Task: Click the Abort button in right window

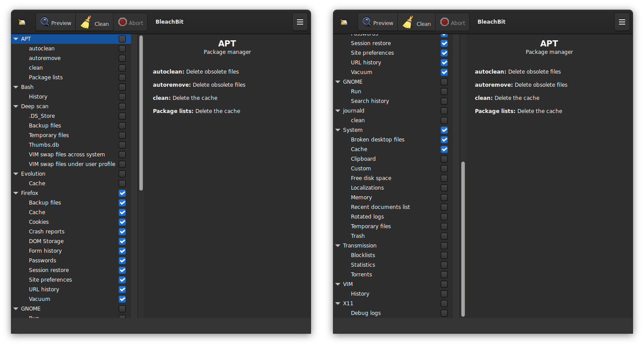Action: (453, 22)
